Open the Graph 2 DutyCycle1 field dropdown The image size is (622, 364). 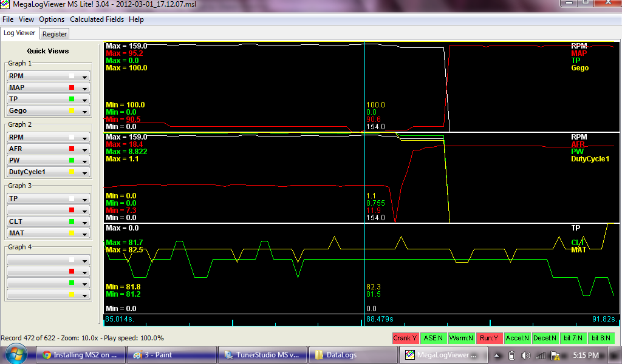(x=85, y=172)
